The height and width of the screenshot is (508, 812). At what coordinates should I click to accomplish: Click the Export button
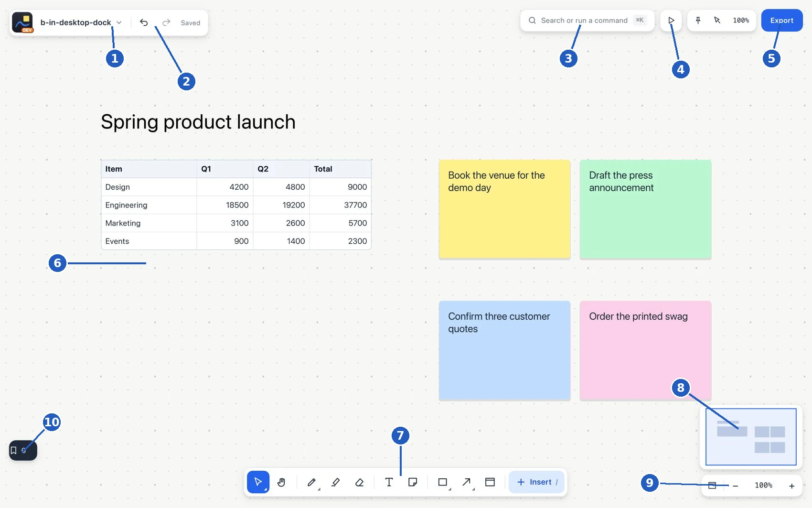tap(782, 20)
